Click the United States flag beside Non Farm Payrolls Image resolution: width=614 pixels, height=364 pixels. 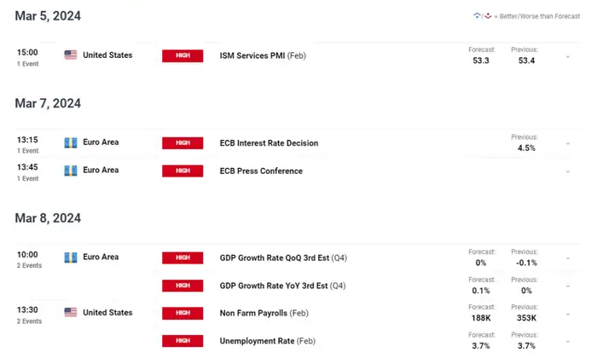(x=70, y=312)
